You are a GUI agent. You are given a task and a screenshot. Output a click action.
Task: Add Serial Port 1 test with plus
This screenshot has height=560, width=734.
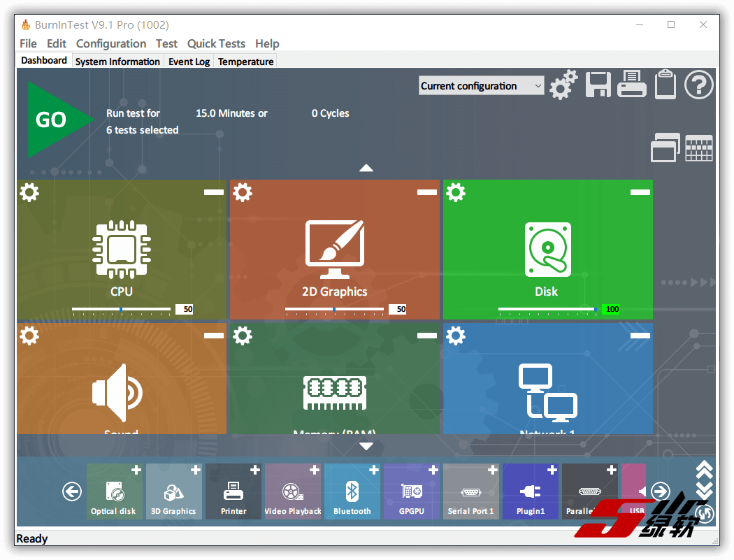[493, 470]
